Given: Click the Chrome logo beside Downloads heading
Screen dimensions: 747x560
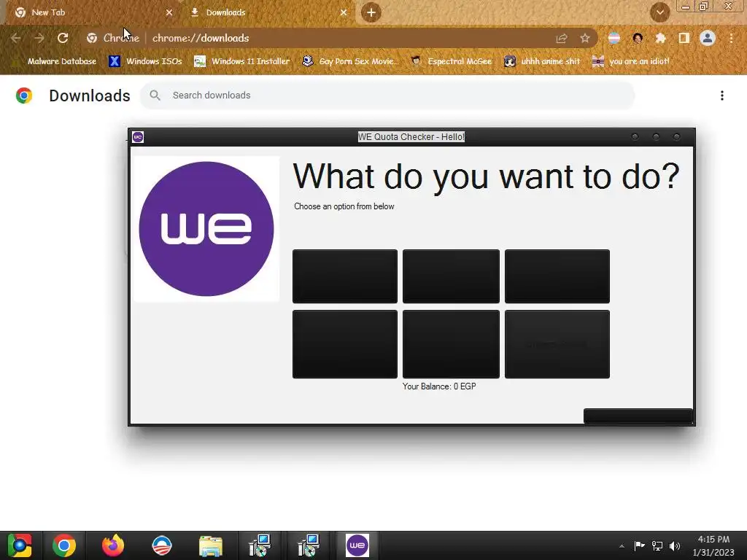Looking at the screenshot, I should point(24,96).
